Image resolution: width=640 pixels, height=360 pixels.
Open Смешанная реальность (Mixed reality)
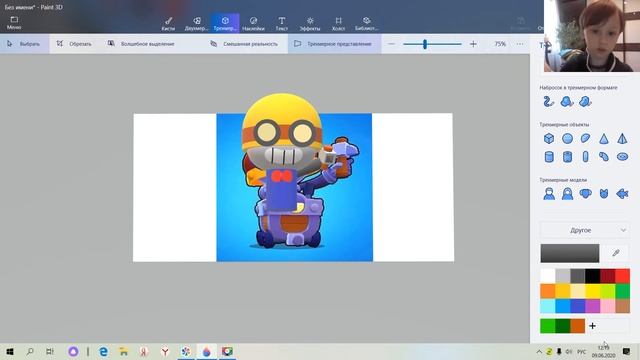(x=244, y=44)
